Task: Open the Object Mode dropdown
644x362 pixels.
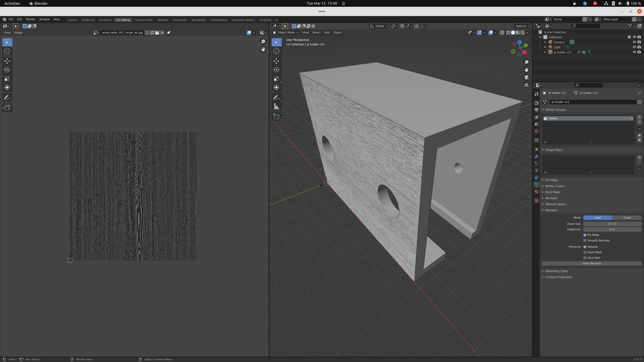Action: [286, 32]
